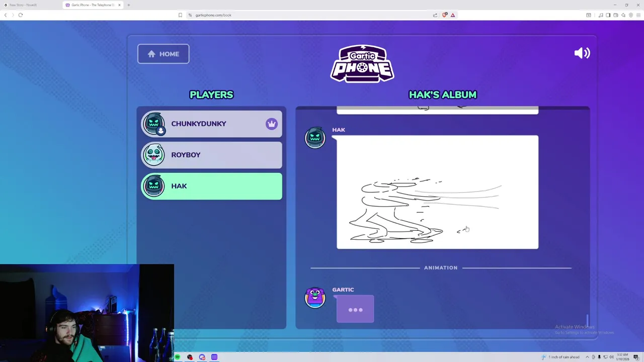644x362 pixels.
Task: Open the purple grid taskbar app icon
Action: coord(214,357)
